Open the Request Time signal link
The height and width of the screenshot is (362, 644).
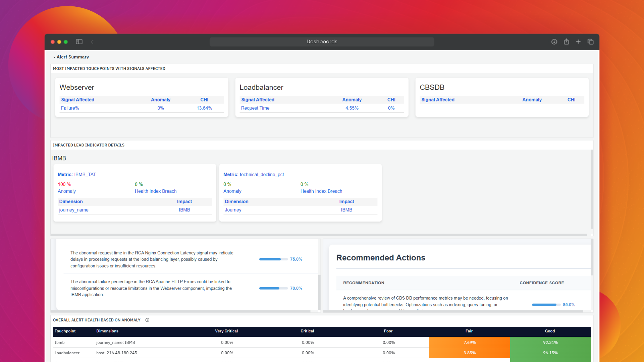255,108
